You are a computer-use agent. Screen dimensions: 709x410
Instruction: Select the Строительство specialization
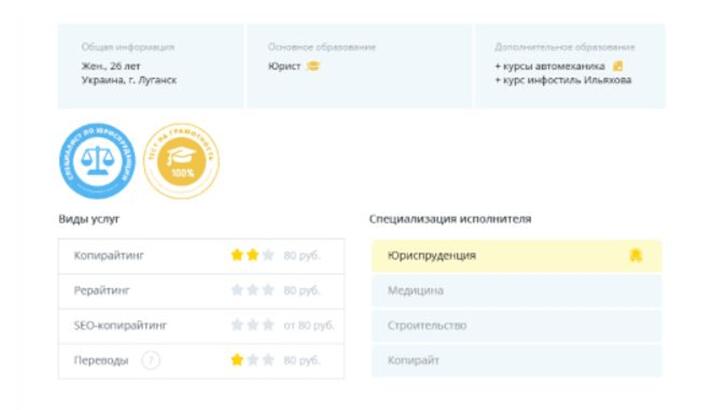point(516,325)
